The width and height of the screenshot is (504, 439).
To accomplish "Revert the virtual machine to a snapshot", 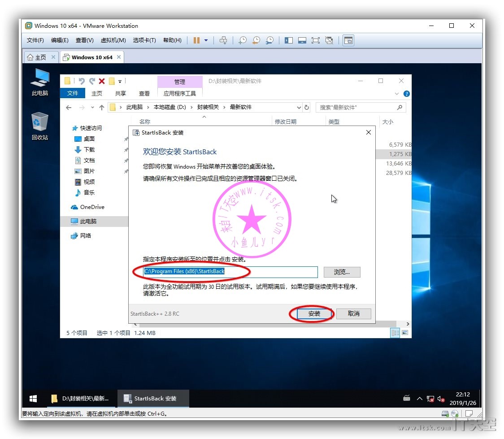I will tap(256, 40).
